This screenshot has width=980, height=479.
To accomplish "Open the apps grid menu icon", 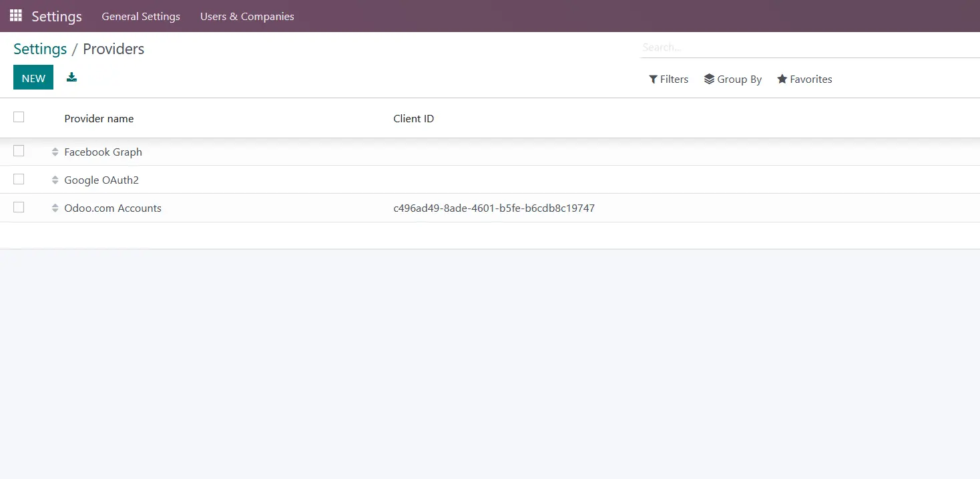I will (15, 15).
